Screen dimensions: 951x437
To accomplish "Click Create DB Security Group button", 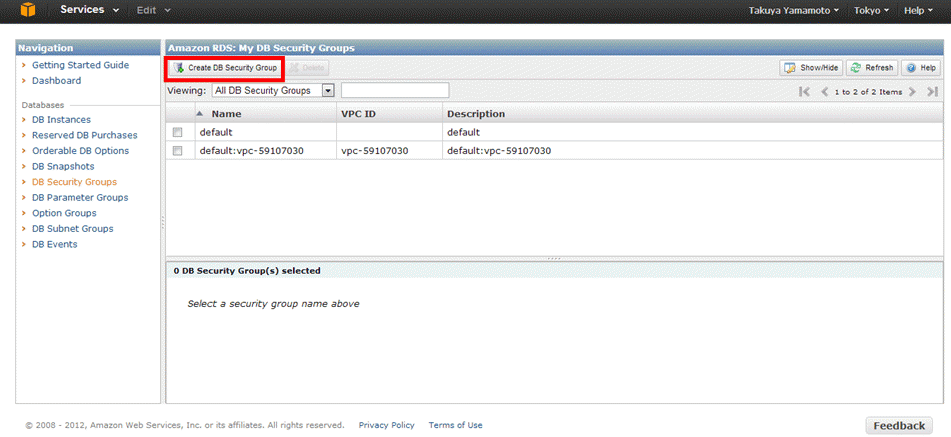I will click(x=225, y=68).
